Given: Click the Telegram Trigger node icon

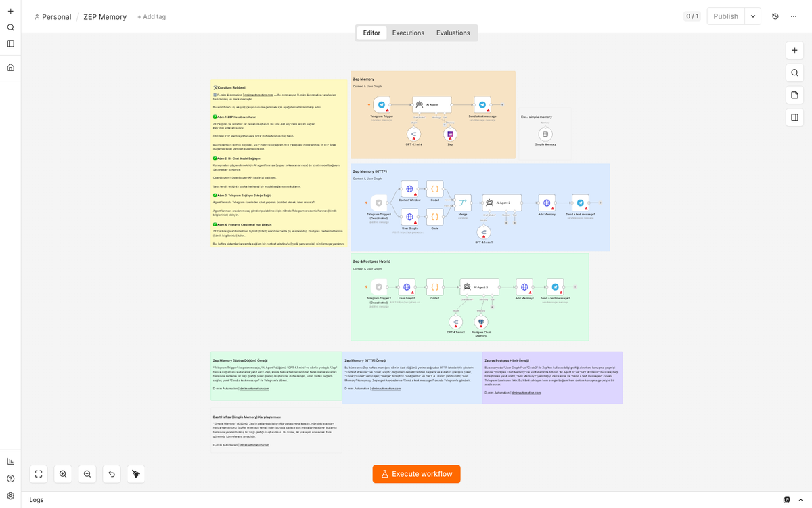Looking at the screenshot, I should pos(382,105).
